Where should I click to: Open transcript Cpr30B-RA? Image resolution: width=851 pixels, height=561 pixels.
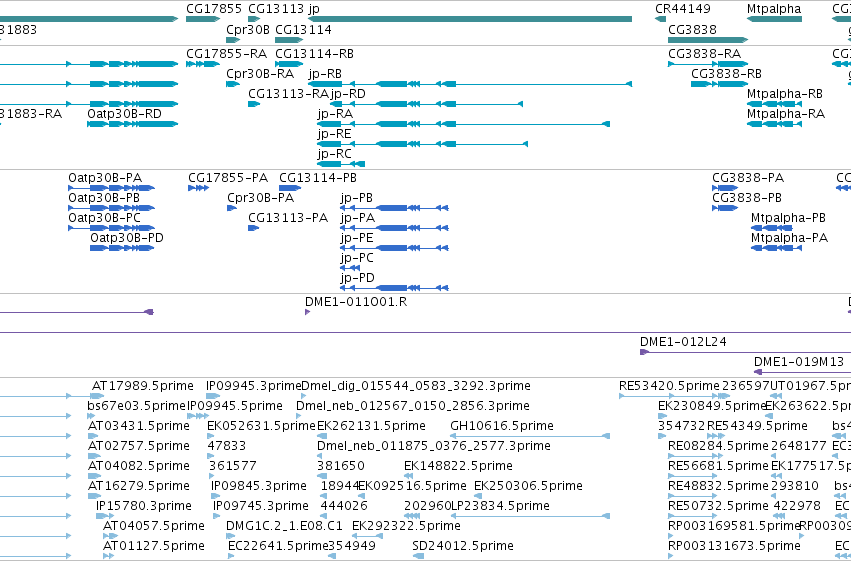point(260,74)
